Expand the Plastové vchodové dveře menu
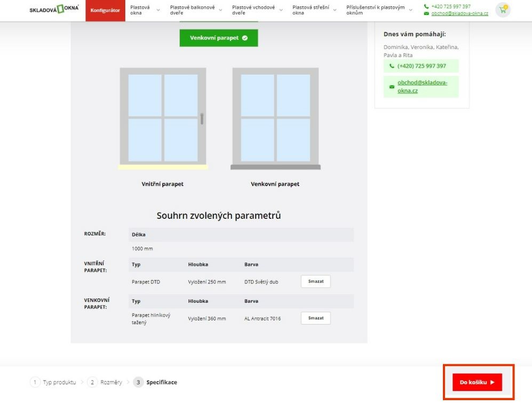This screenshot has width=532, height=405. (257, 10)
